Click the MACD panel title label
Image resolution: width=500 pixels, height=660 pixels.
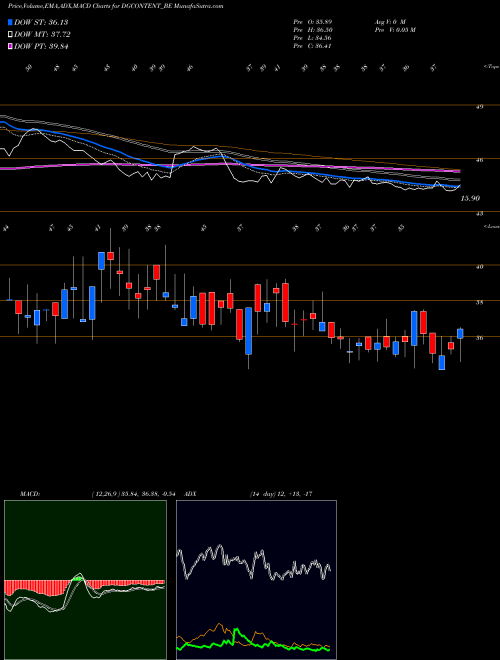coord(30,494)
